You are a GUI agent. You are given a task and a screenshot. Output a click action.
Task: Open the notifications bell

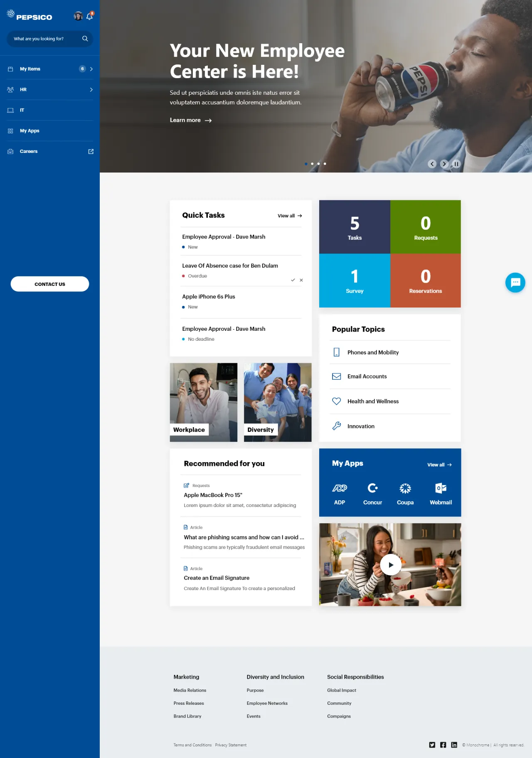point(89,16)
